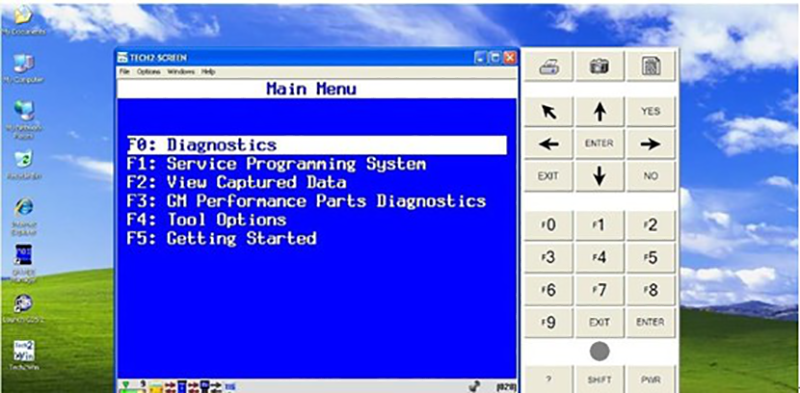
Task: Open the Options menu
Action: coord(148,72)
